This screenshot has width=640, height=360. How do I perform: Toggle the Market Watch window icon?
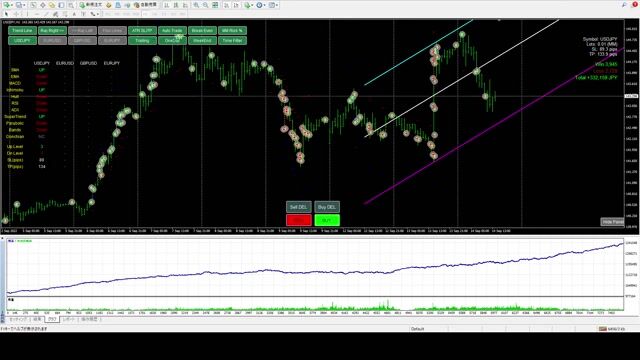pyautogui.click(x=33, y=5)
